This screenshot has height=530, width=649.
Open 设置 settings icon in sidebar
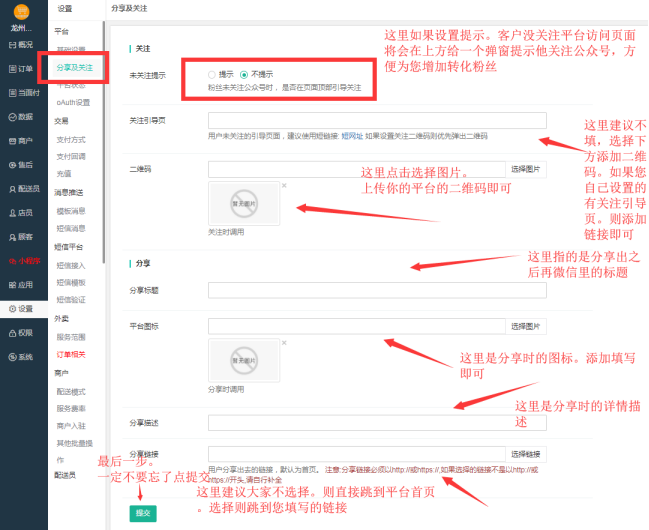(x=12, y=309)
